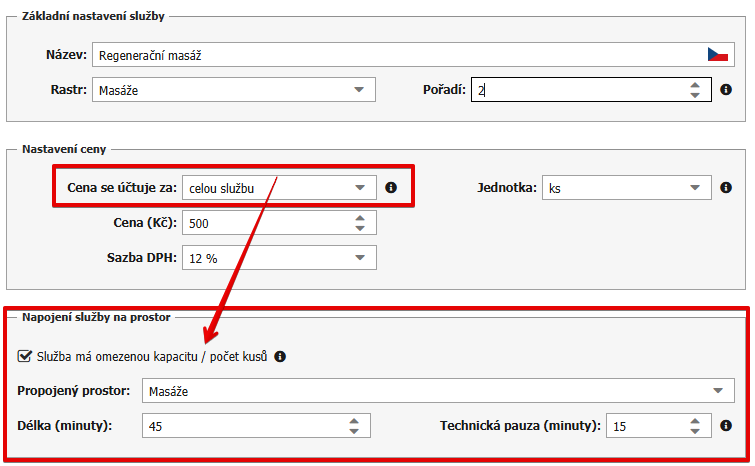Click info icon next to Pořadí field

point(725,90)
